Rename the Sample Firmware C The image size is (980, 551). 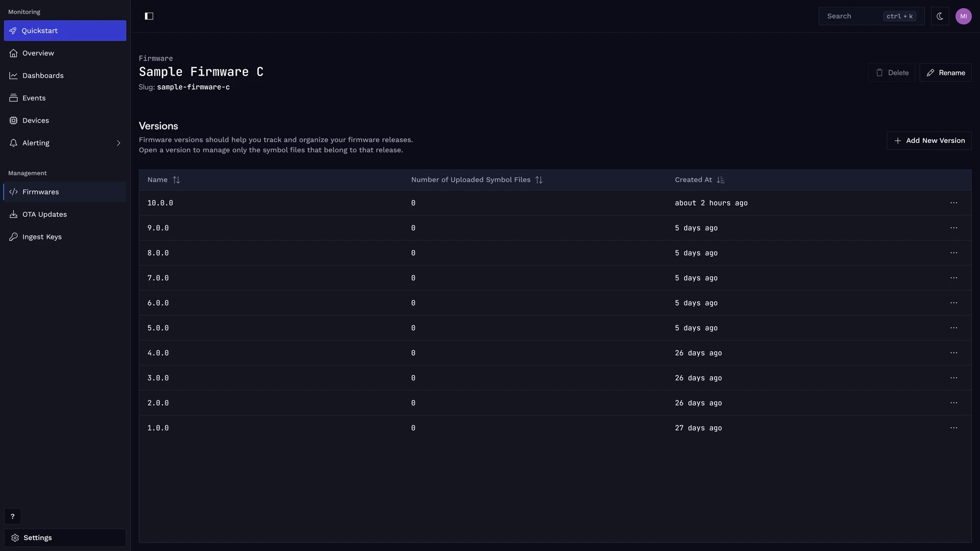pyautogui.click(x=945, y=73)
